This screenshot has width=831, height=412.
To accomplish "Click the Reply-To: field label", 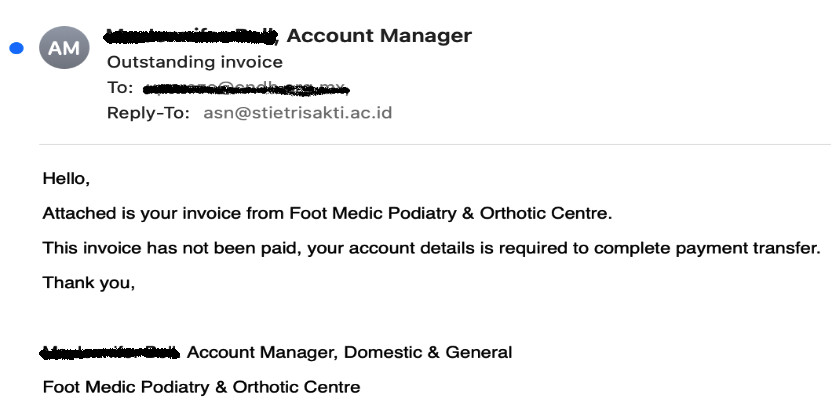I will point(148,113).
